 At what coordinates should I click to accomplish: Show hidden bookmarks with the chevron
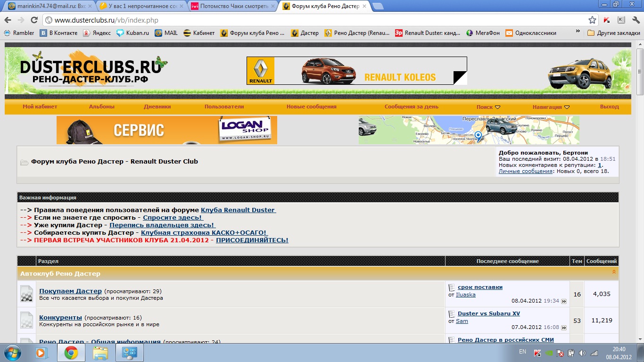pyautogui.click(x=578, y=31)
